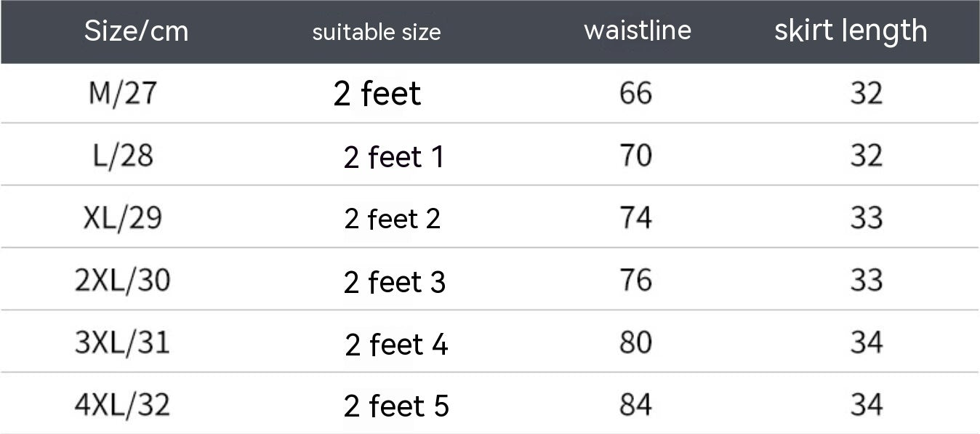Click the Size/cm column header
Image resolution: width=980 pixels, height=434 pixels.
coord(136,31)
